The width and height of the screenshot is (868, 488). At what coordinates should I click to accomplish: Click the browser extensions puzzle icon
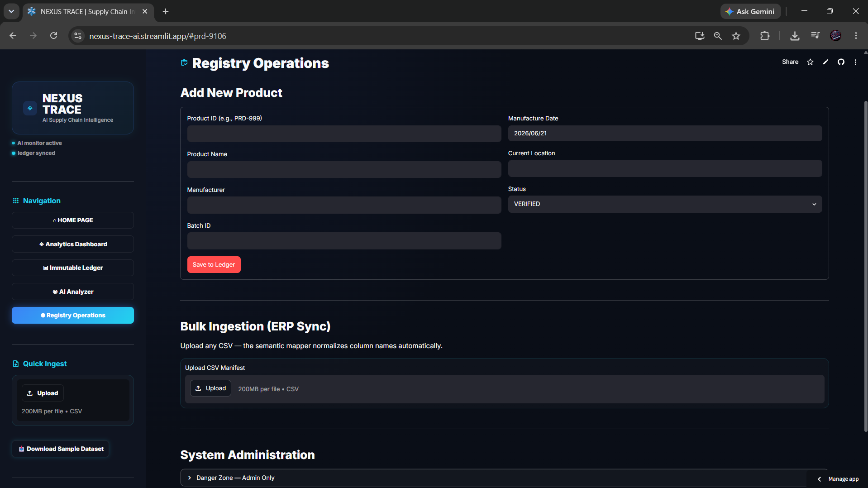coord(765,36)
